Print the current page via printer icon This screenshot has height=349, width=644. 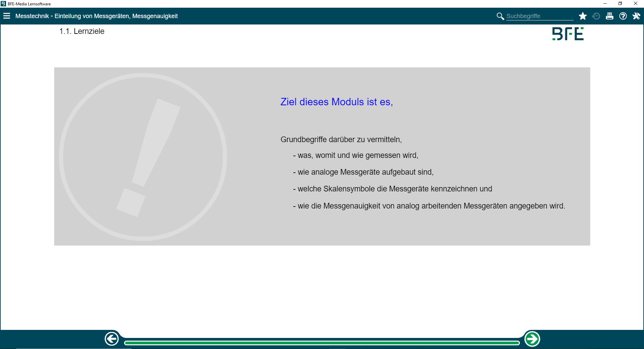click(x=609, y=16)
